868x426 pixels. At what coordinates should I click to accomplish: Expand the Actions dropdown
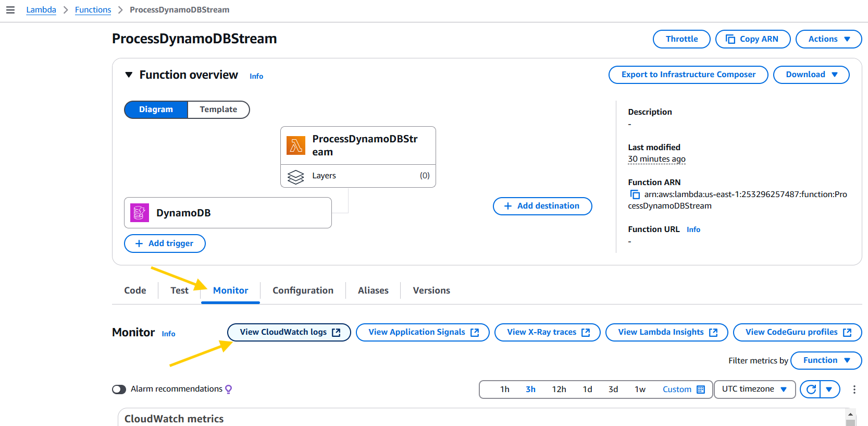pos(828,39)
